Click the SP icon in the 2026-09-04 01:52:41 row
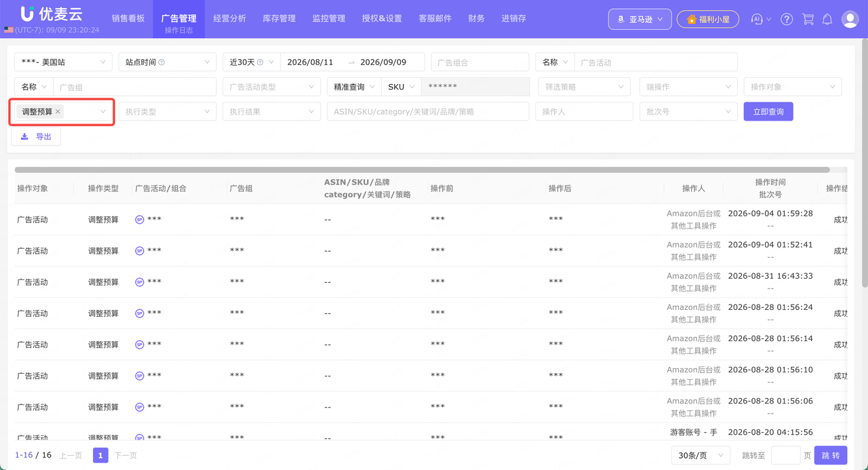The image size is (868, 470). pyautogui.click(x=140, y=251)
